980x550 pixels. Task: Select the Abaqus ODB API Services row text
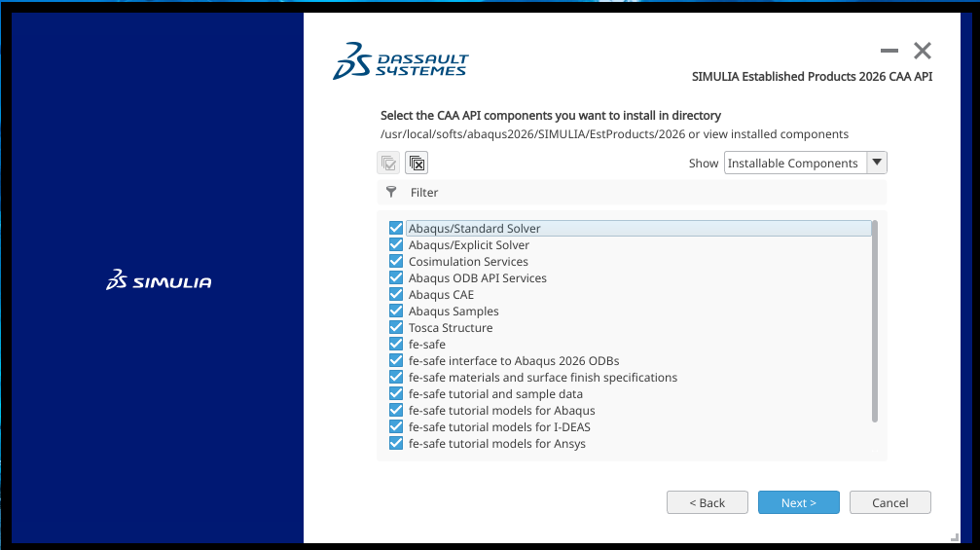point(478,278)
